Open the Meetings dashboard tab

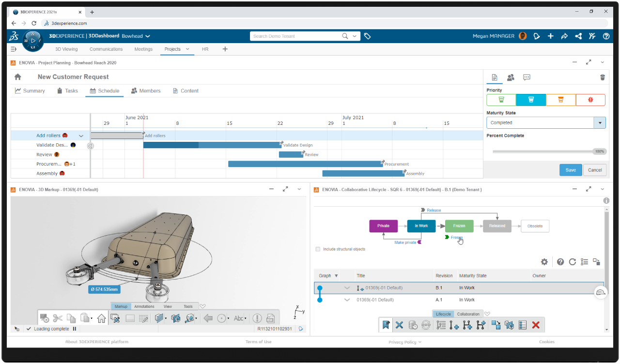143,49
